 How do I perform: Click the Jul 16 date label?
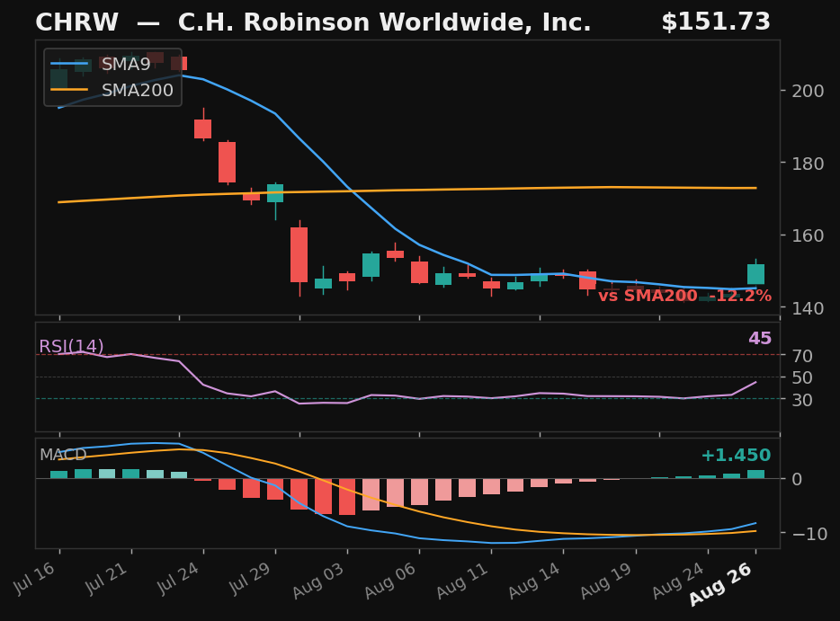point(35,578)
